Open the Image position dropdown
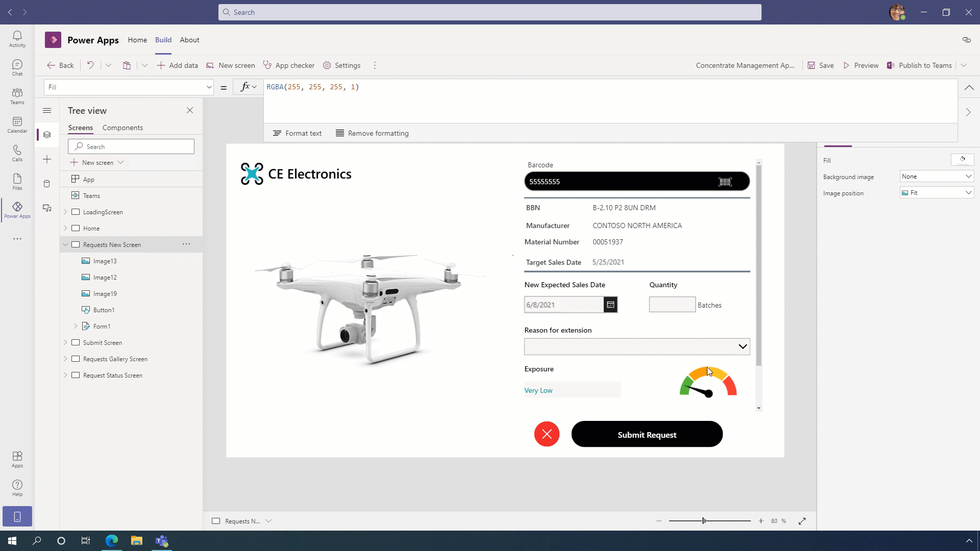Screen dimensions: 980x551 (937, 193)
